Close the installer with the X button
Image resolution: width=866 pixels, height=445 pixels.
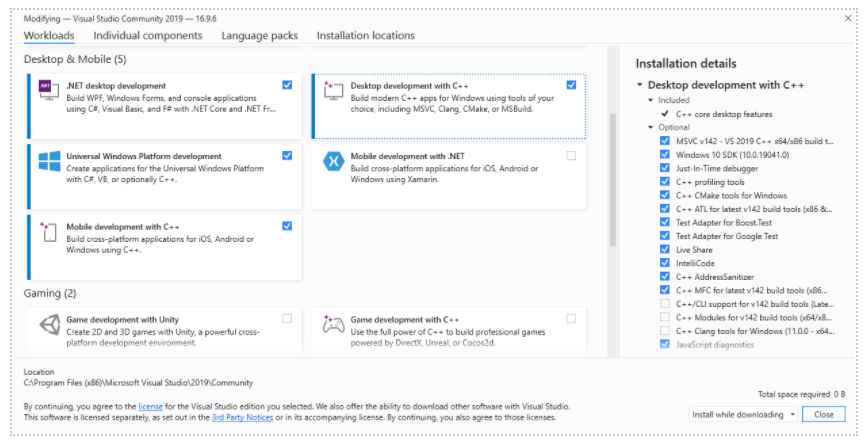848,19
